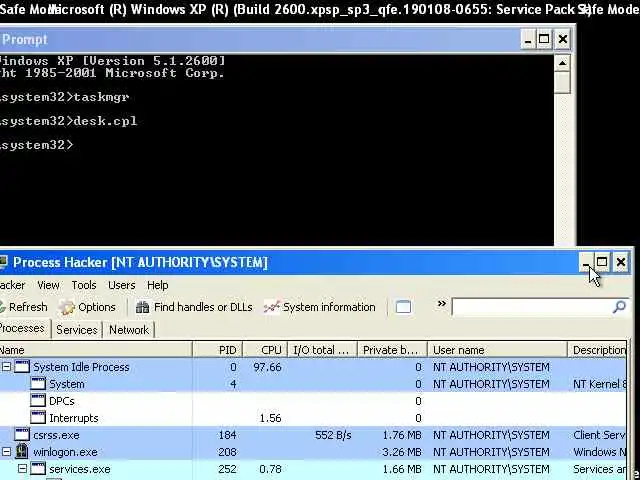Image resolution: width=640 pixels, height=480 pixels.
Task: Click the csrss.exe process icon
Action: coord(22,435)
